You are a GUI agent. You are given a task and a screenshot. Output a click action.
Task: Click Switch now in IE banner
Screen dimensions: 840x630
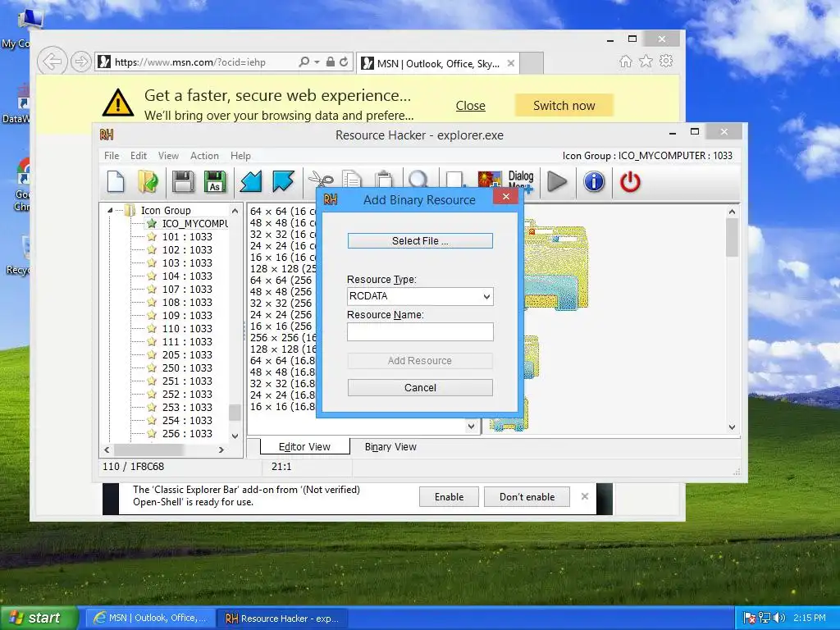point(564,106)
